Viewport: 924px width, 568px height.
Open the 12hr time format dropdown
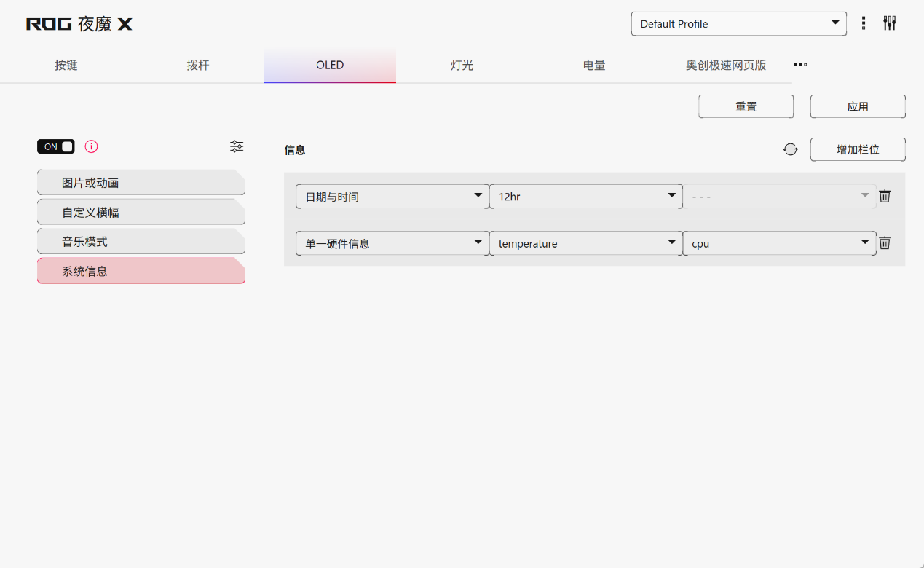click(585, 197)
